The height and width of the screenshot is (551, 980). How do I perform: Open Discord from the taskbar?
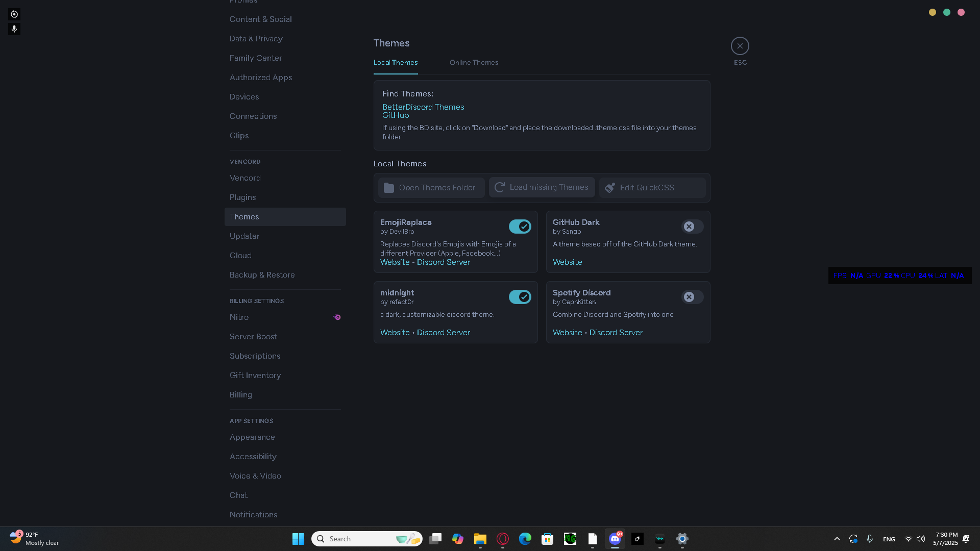click(615, 539)
